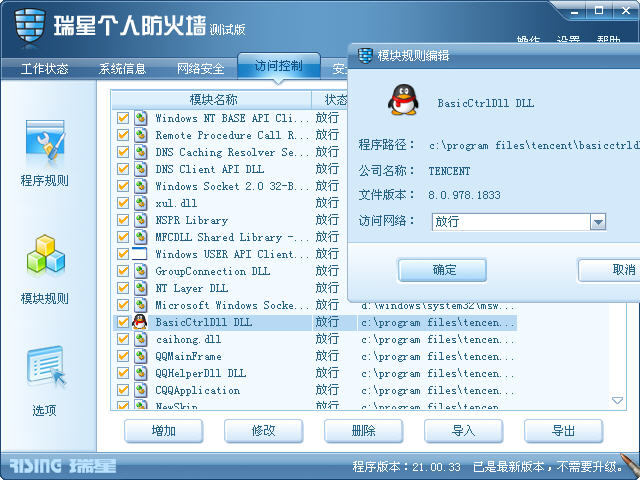Open the 模块规则 cubes icon

click(x=46, y=254)
